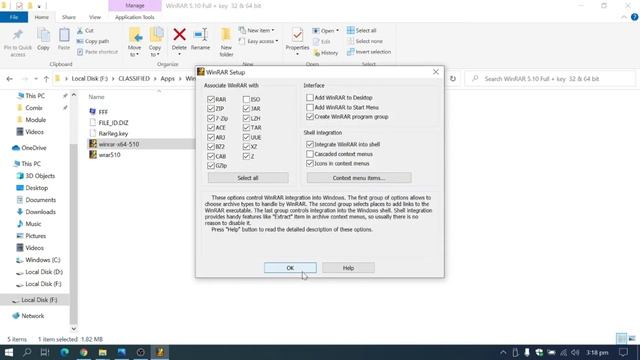Click the Help button in WinRAR Setup
The image size is (640, 360).
point(348,268)
